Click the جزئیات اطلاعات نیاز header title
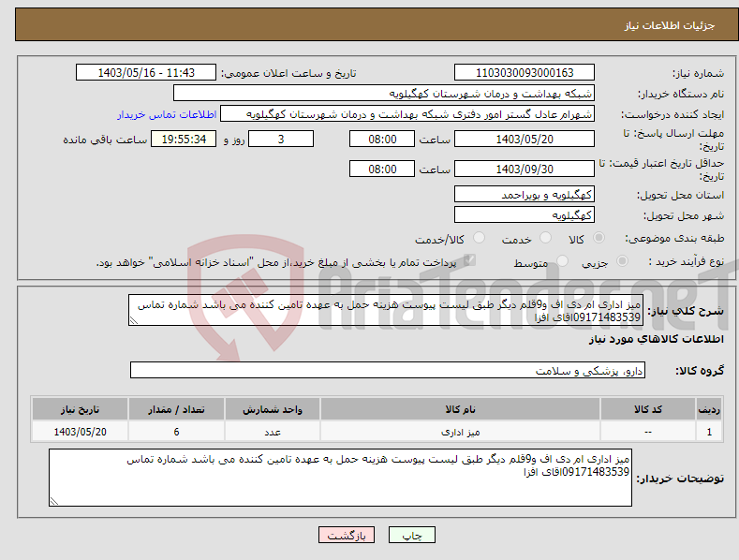 click(x=670, y=25)
